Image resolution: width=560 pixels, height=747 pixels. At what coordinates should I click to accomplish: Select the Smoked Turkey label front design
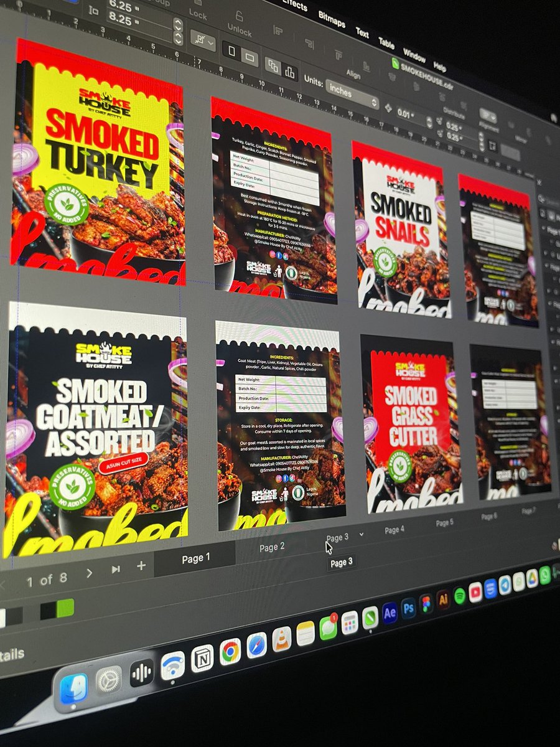pyautogui.click(x=98, y=163)
